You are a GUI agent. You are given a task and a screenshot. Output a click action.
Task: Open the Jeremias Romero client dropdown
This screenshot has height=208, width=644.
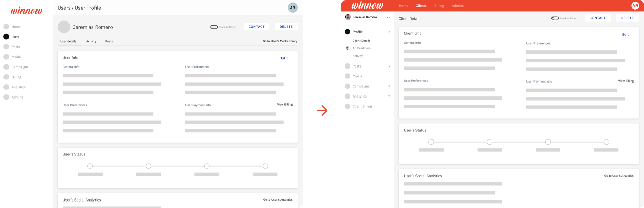point(388,17)
